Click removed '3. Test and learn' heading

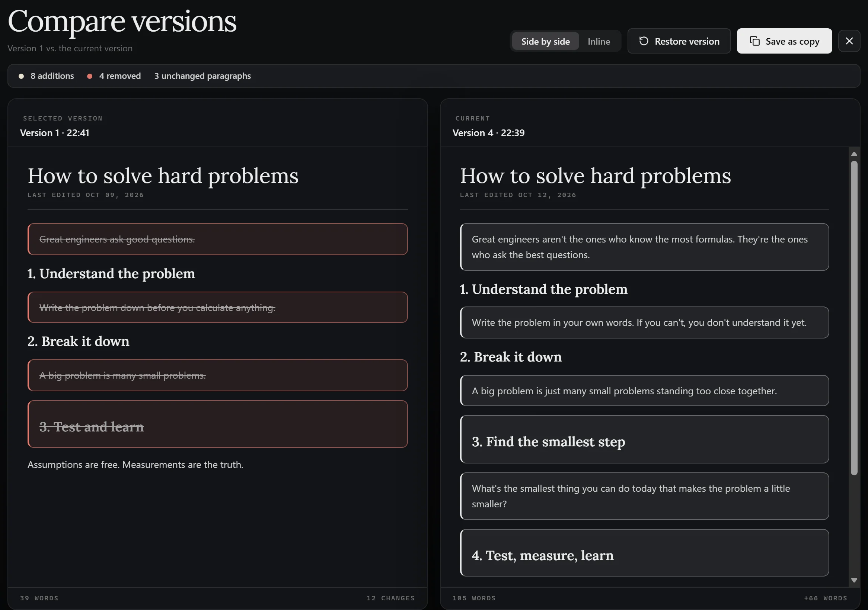pos(217,424)
